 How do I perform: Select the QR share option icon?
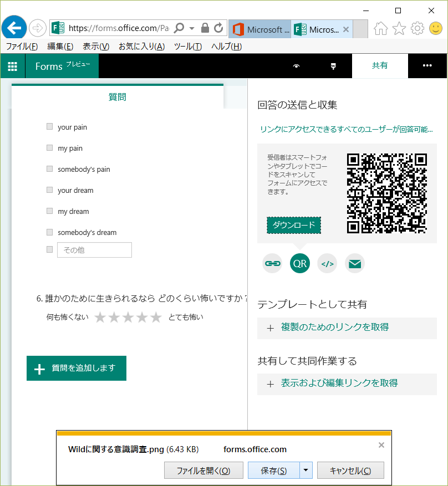coord(300,263)
